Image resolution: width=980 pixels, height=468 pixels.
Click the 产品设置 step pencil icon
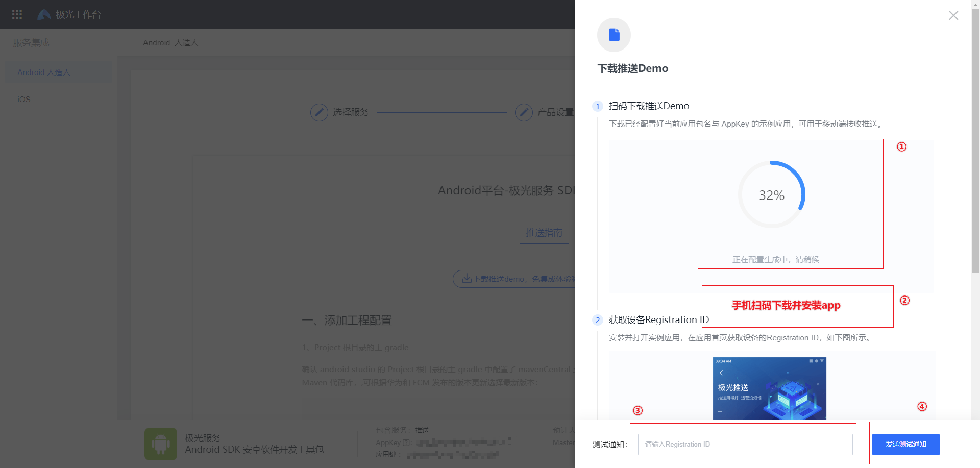[524, 112]
